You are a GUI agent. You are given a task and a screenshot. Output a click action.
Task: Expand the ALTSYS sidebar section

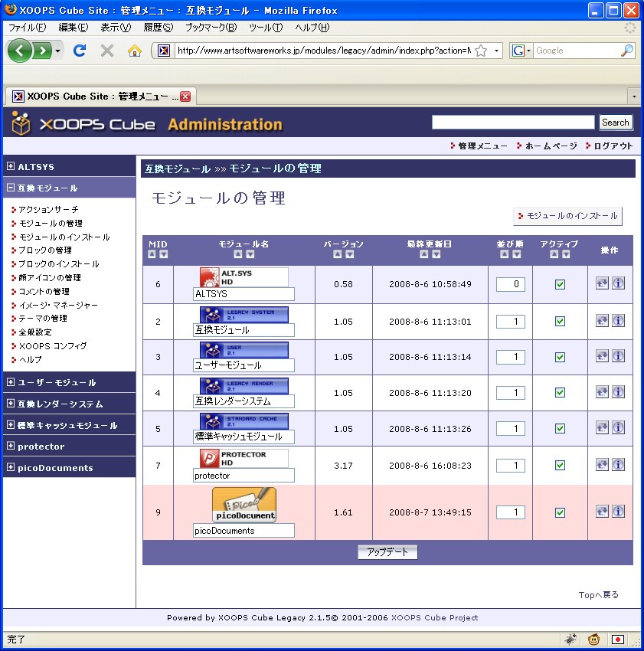coord(11,166)
